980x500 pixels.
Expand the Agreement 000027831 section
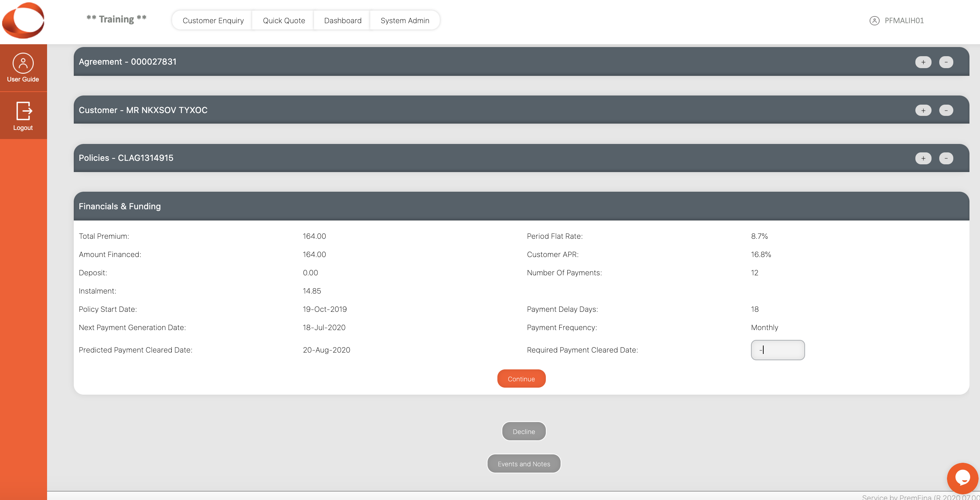coord(923,62)
